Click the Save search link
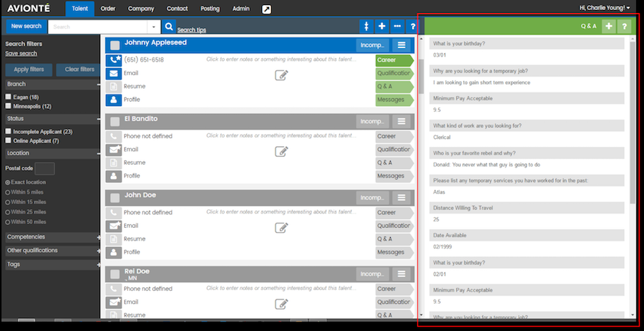 click(x=21, y=54)
